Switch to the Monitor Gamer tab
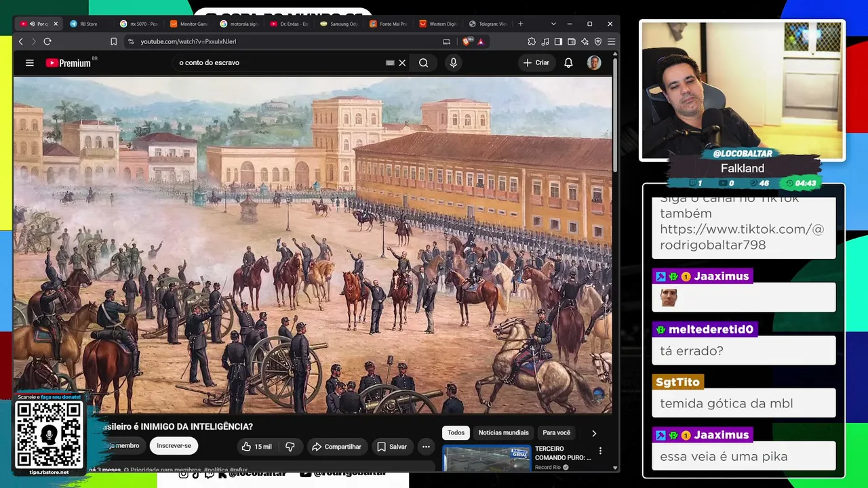 [x=189, y=24]
